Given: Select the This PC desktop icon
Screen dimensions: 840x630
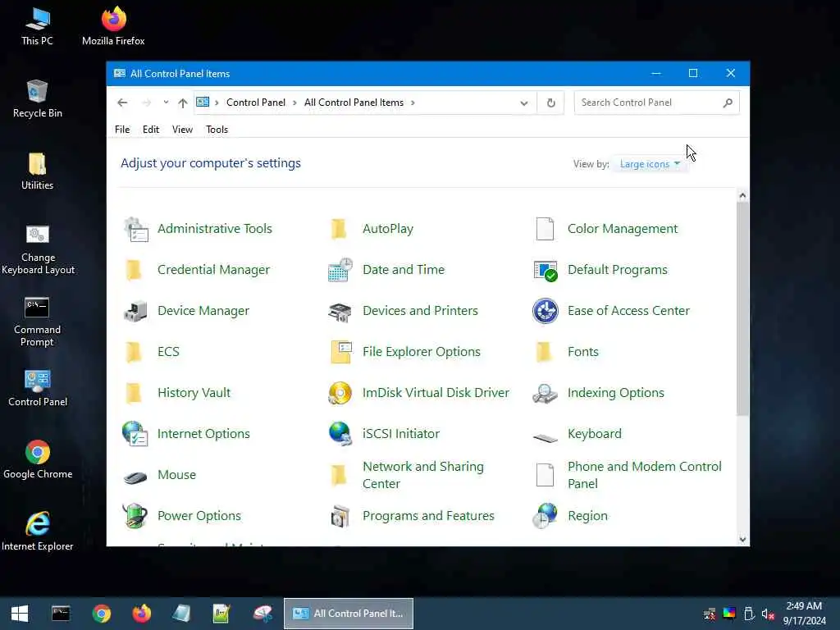Looking at the screenshot, I should point(38,26).
